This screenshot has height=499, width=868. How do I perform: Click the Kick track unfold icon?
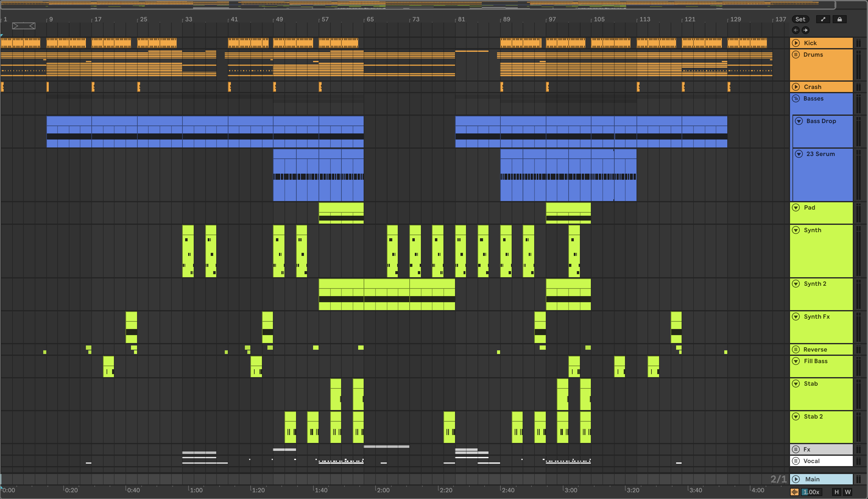(x=796, y=43)
